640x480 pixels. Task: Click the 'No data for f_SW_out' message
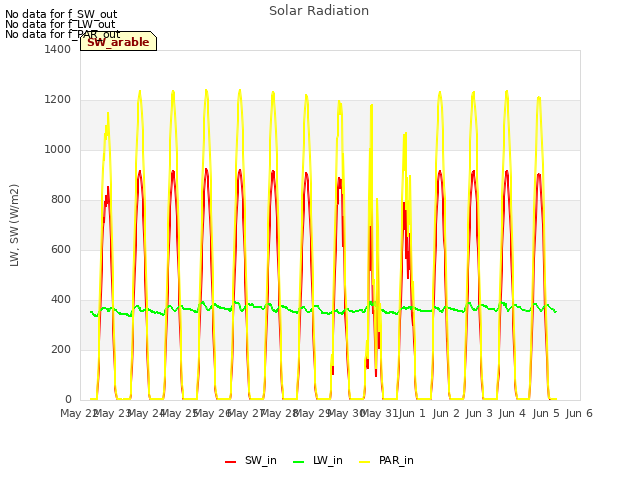click(61, 14)
